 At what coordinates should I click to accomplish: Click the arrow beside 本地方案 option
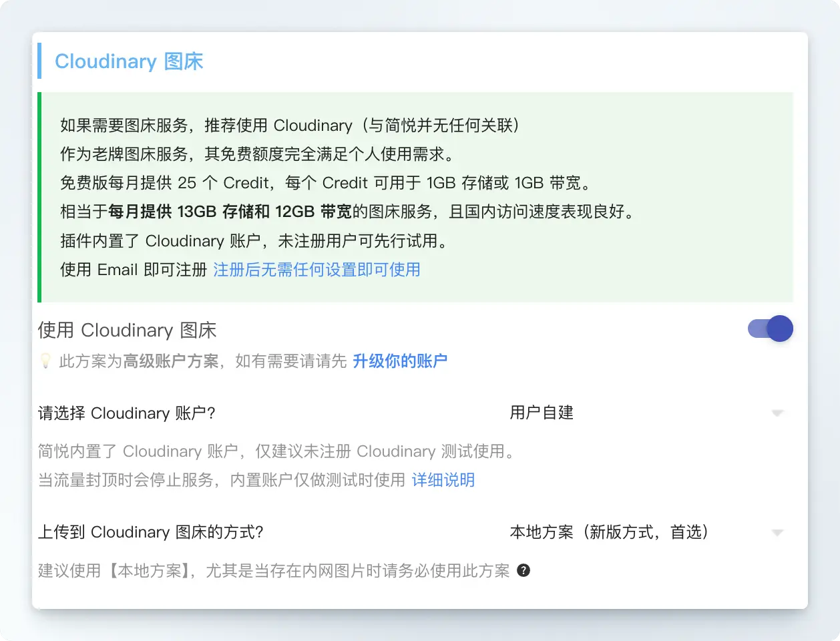pyautogui.click(x=777, y=533)
